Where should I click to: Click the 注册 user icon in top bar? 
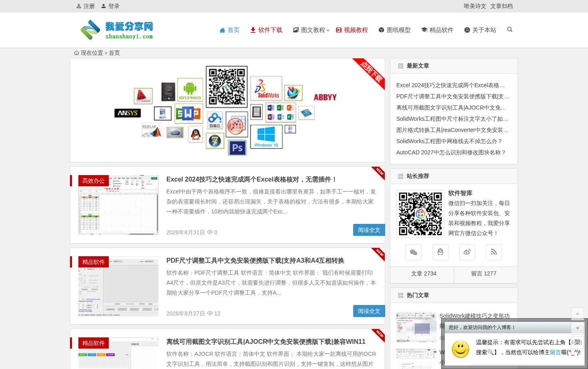79,6
